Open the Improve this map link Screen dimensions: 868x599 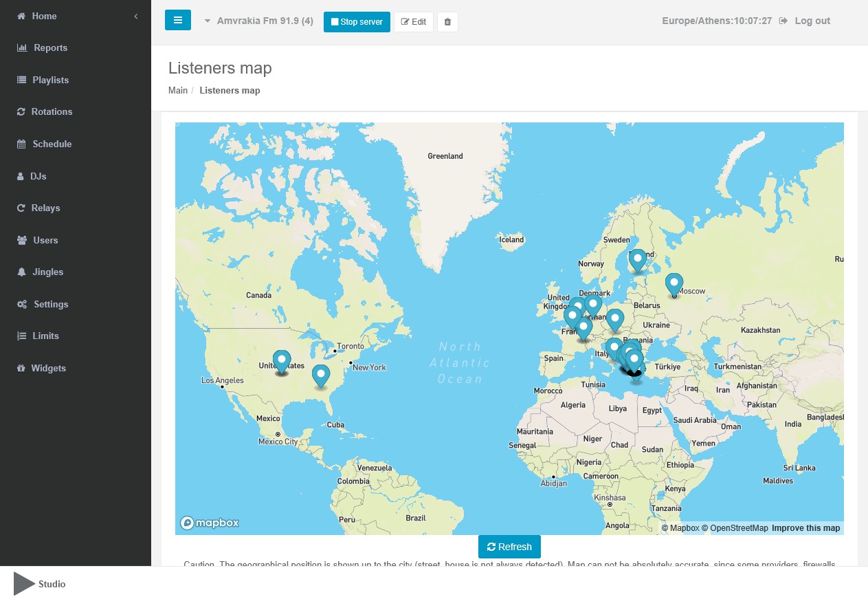[x=805, y=528]
